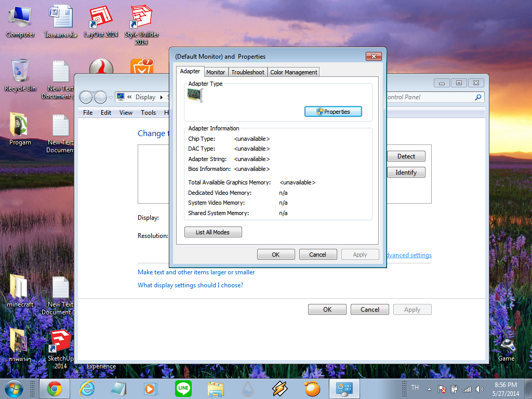Screen dimensions: 532x399
Task: Open the minecraft folder on desktop
Action: pyautogui.click(x=20, y=291)
